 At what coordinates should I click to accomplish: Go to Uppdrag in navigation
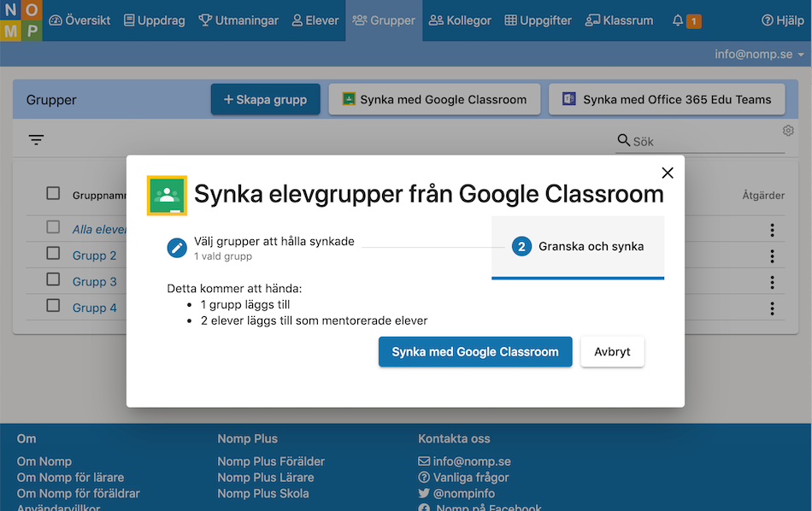155,21
